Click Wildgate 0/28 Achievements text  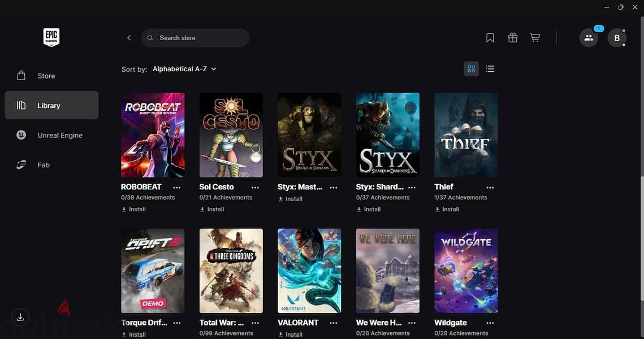pos(461,333)
